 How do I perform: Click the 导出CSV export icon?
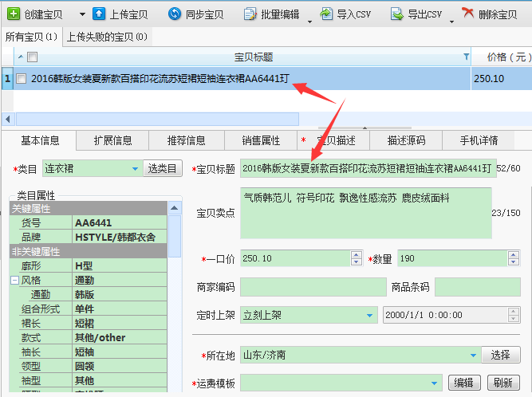click(x=396, y=14)
